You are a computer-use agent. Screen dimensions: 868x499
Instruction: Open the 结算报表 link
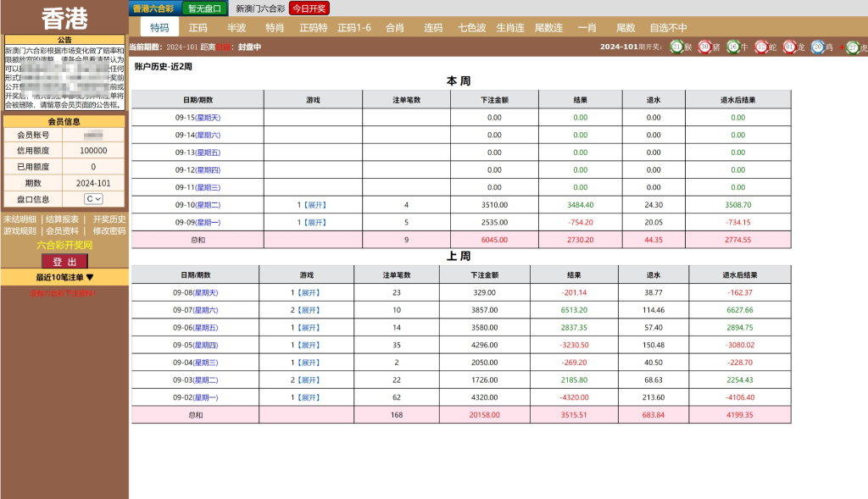click(x=62, y=219)
